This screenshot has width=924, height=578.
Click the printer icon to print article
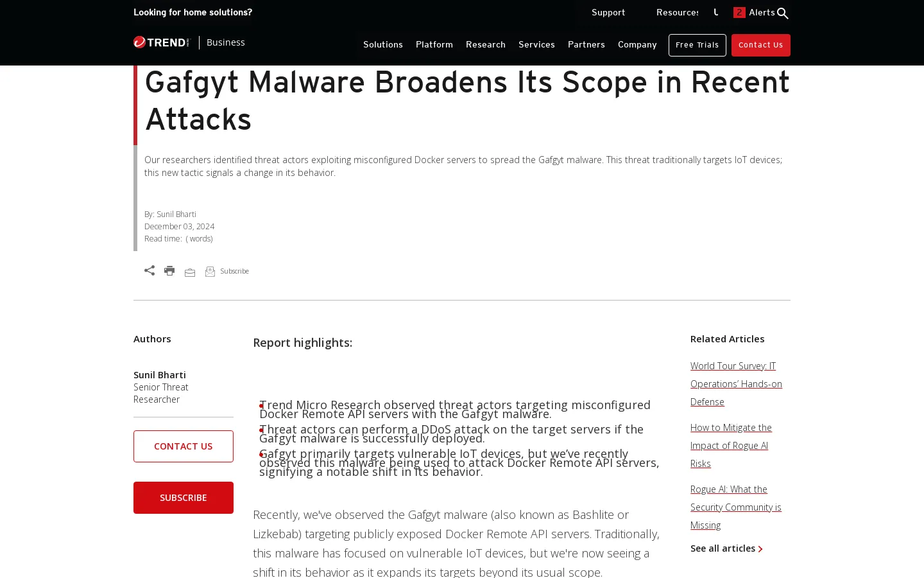[x=169, y=271]
